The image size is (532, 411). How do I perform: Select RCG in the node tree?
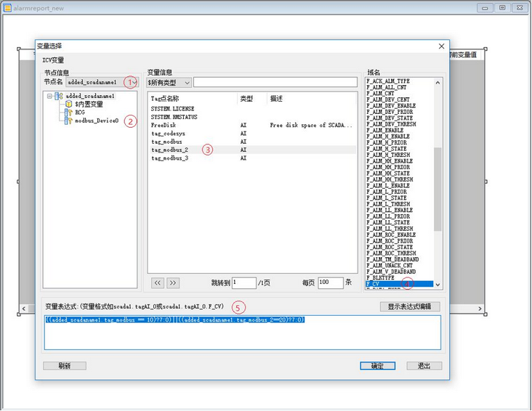pos(80,113)
